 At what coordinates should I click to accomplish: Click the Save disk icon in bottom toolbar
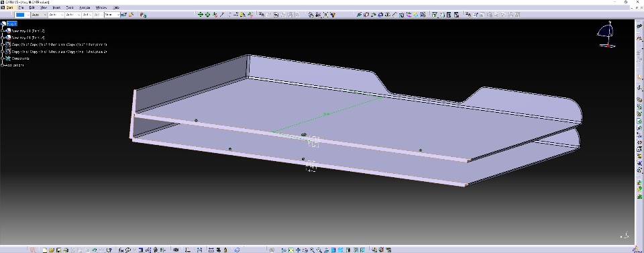coord(58,250)
